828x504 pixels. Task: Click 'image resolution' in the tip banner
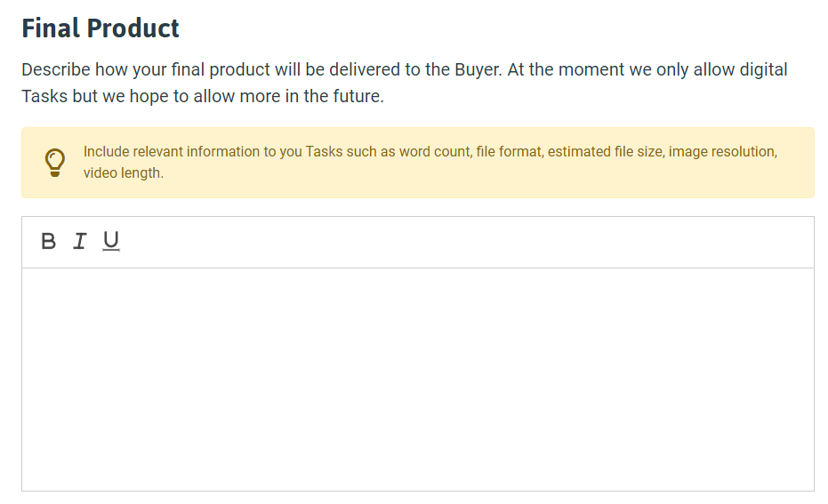click(x=723, y=151)
